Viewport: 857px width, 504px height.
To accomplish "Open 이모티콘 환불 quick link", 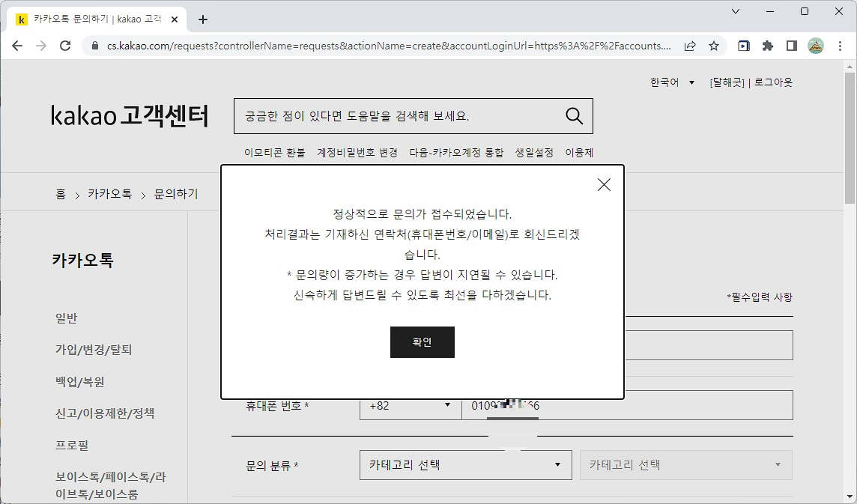I will [x=274, y=153].
